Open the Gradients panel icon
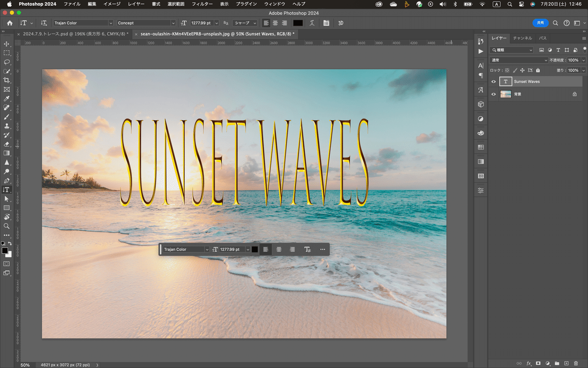Screen dimensions: 588x368 coord(481,161)
